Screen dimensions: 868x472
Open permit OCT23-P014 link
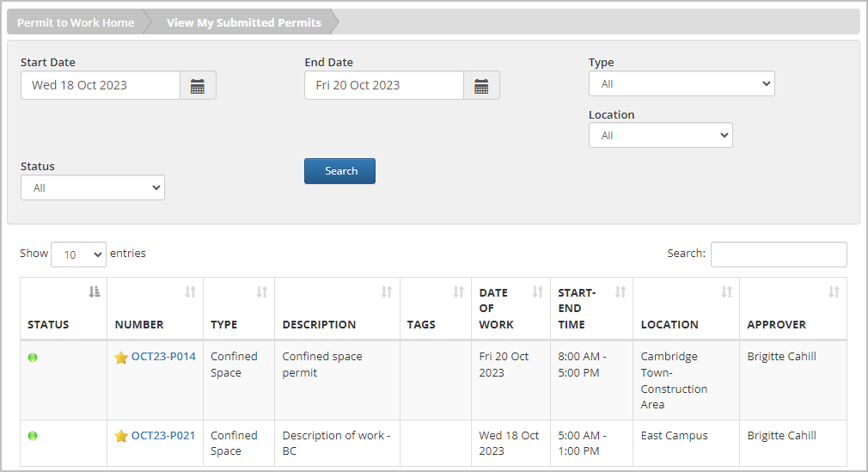[x=163, y=357]
